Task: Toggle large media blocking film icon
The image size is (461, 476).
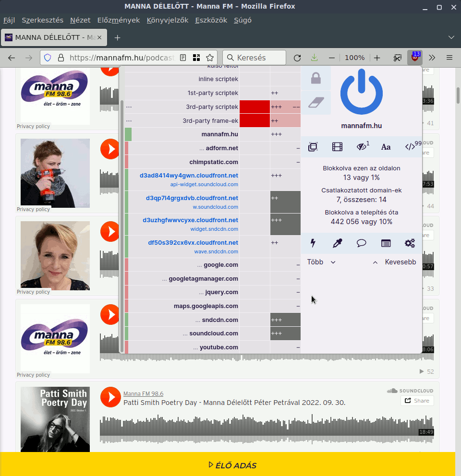Action: point(337,147)
